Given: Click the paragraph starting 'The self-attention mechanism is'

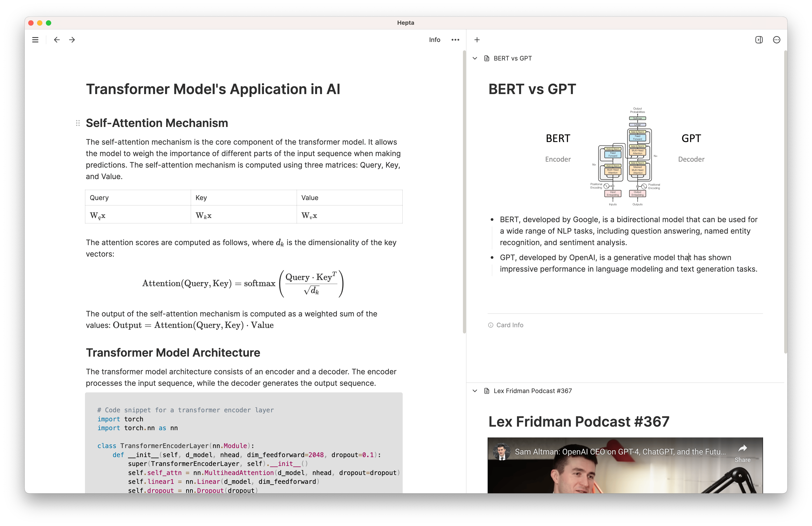Looking at the screenshot, I should 243,159.
